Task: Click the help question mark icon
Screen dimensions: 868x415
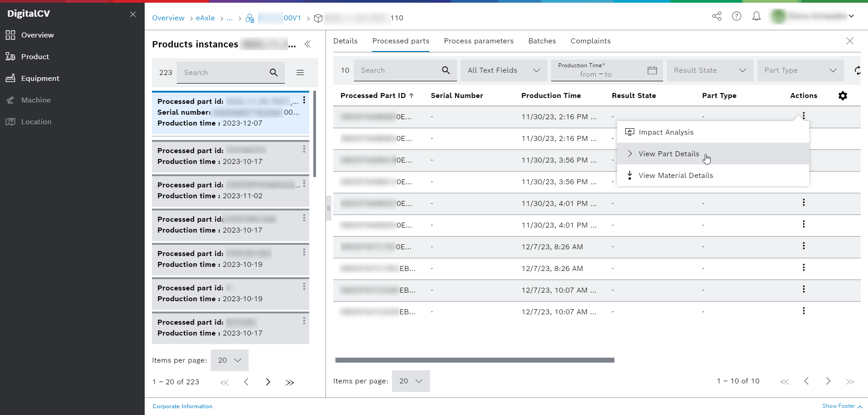Action: point(737,16)
